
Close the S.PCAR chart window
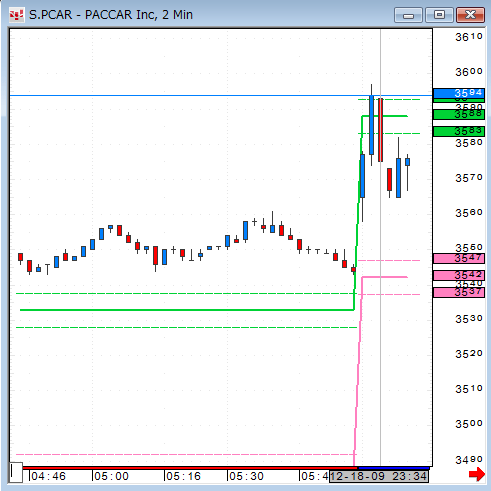click(470, 15)
